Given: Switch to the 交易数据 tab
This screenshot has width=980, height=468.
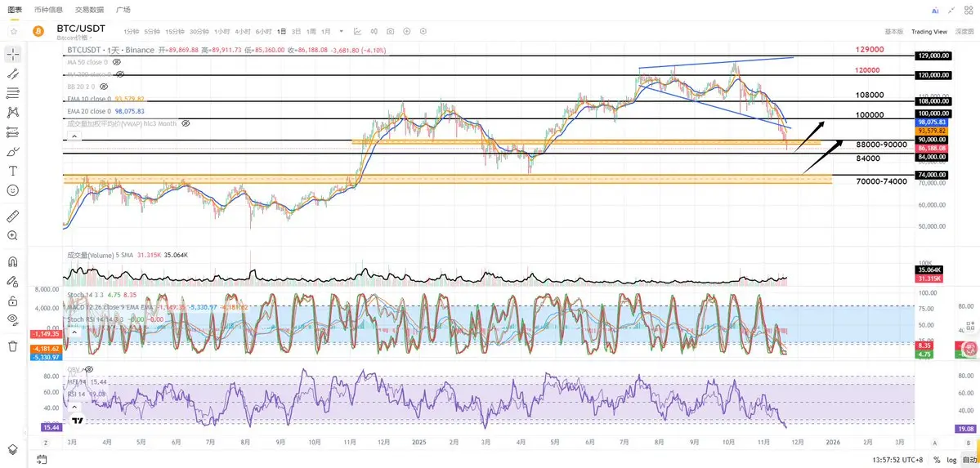Looking at the screenshot, I should [89, 10].
